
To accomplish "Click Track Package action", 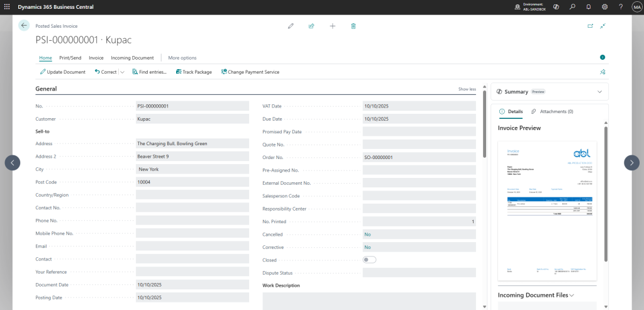I will pyautogui.click(x=194, y=72).
